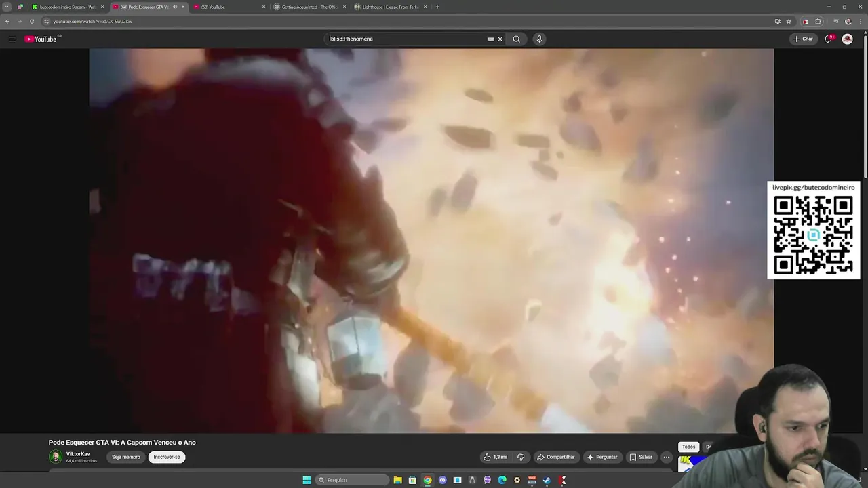Screen dimensions: 868x488
Task: Open Windows Start menu
Action: pyautogui.click(x=307, y=480)
